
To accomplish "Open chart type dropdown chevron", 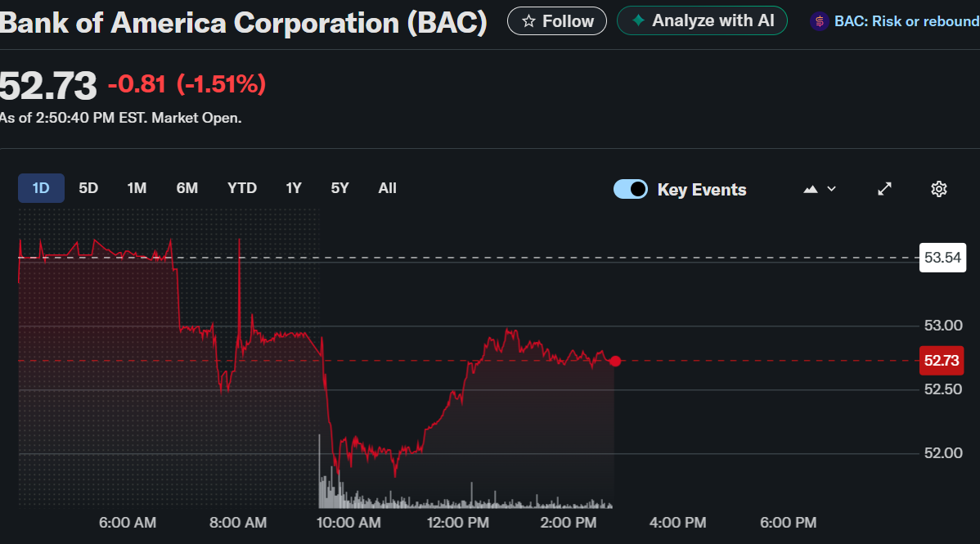I will pyautogui.click(x=832, y=189).
